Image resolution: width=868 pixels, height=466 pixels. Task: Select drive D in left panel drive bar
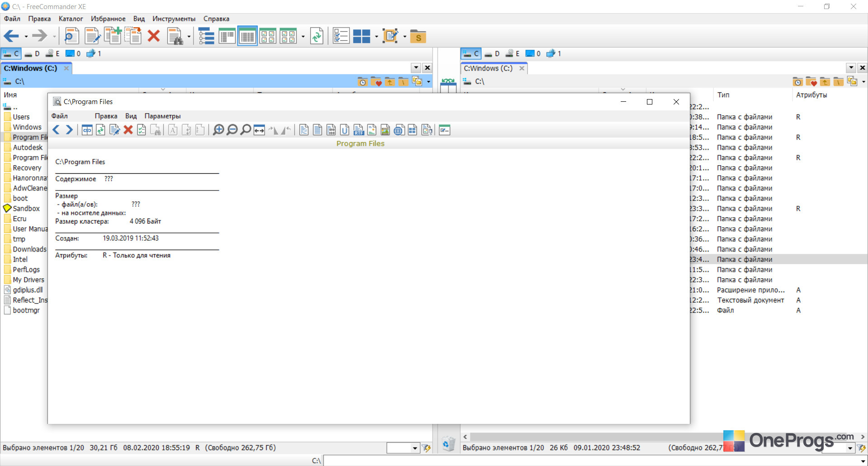pos(32,54)
